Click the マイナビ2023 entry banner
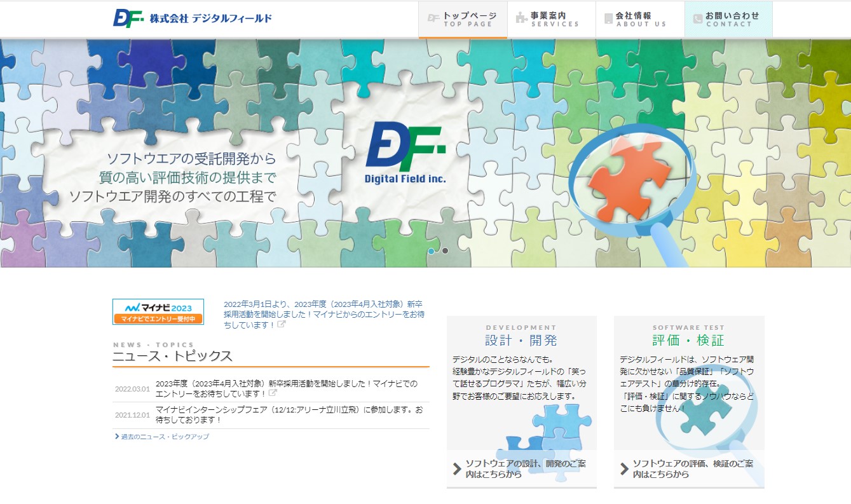 tap(158, 311)
